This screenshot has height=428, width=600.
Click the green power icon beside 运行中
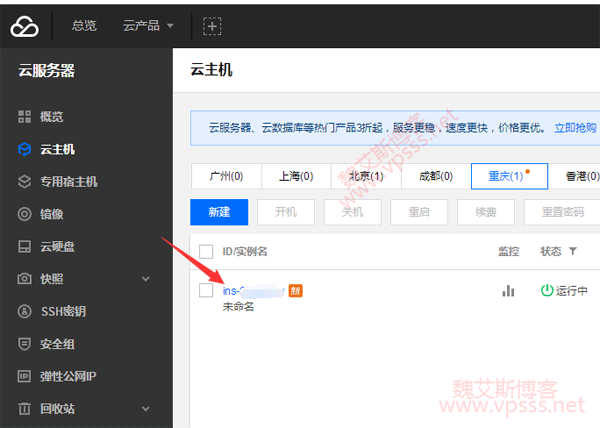click(x=547, y=290)
